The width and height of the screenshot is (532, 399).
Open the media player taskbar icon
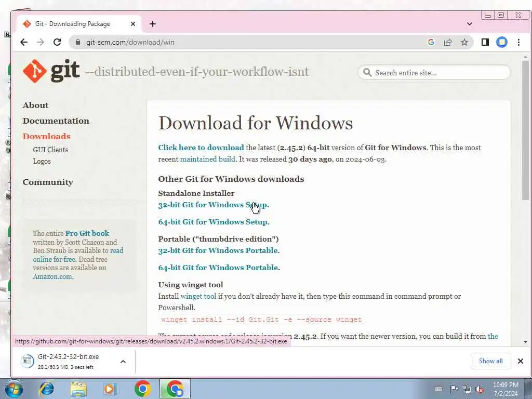[110, 389]
